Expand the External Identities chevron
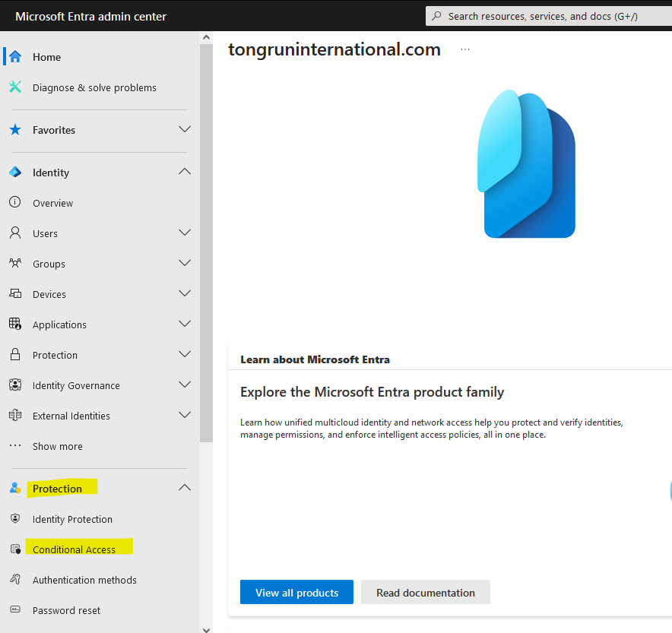The image size is (672, 633). click(185, 415)
